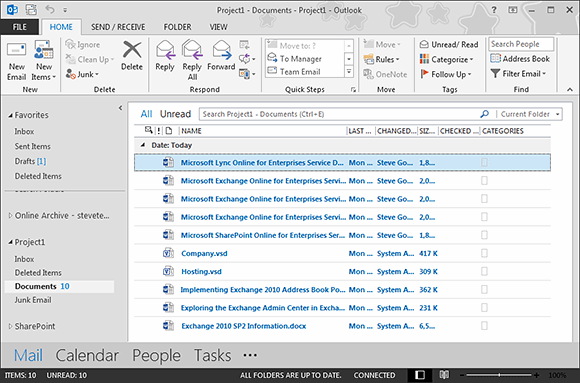Toggle category box for Hosting.vsd row
Image resolution: width=580 pixels, height=383 pixels.
(484, 271)
